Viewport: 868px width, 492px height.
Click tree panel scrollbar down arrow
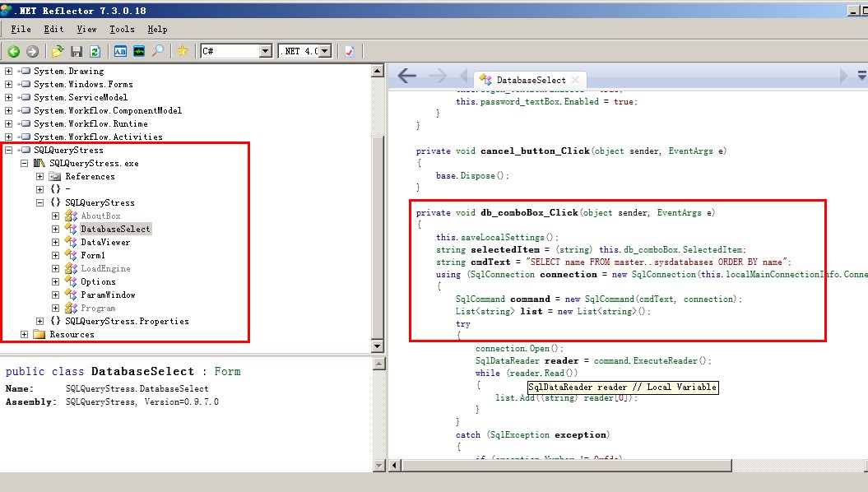pos(378,346)
